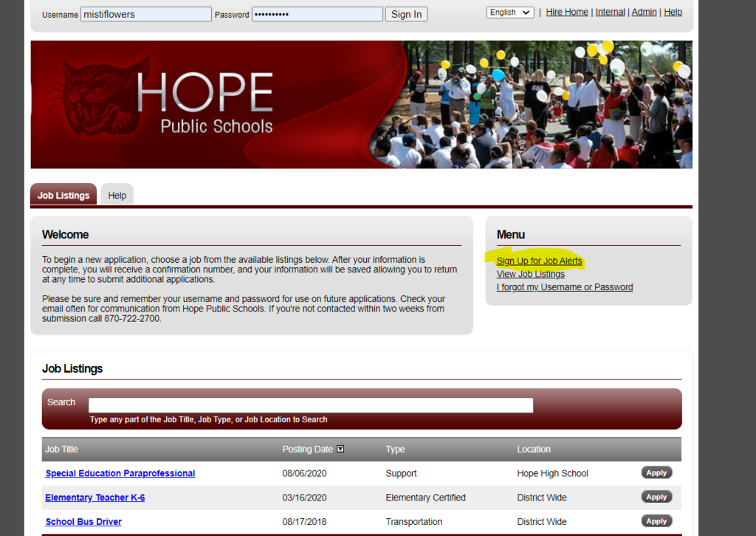
Task: Open the Internal link
Action: tap(610, 12)
